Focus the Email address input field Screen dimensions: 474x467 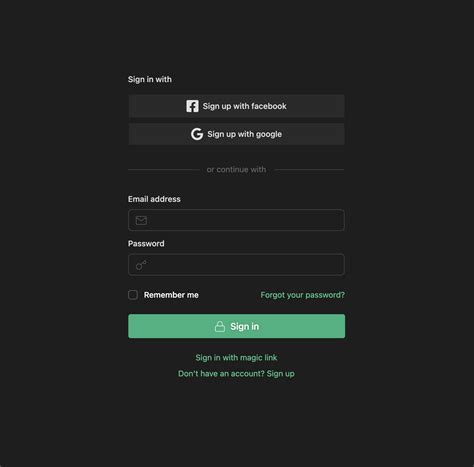tap(236, 220)
